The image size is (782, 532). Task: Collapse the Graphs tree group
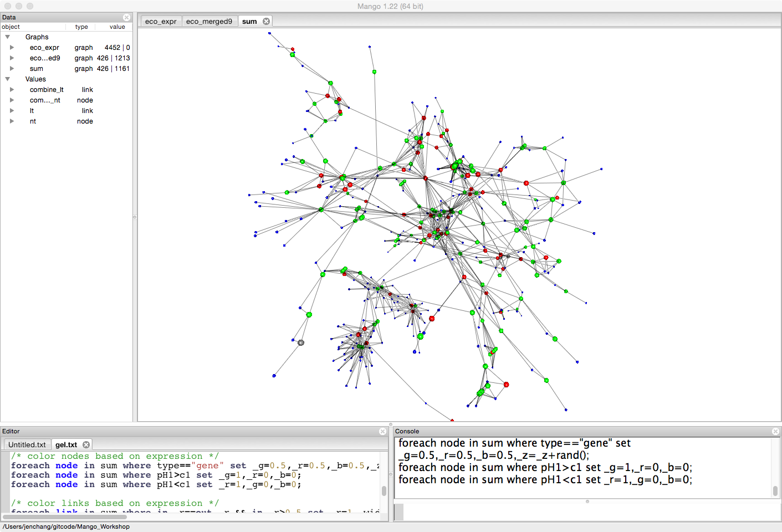pos(8,37)
